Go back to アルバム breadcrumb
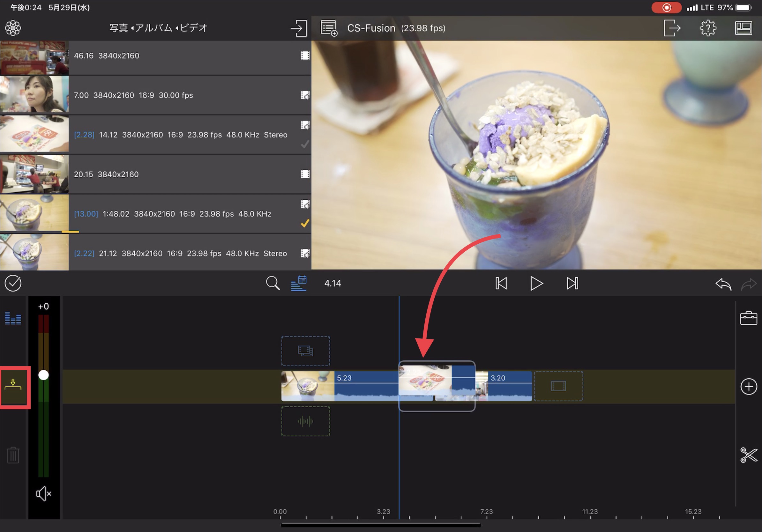 click(153, 28)
